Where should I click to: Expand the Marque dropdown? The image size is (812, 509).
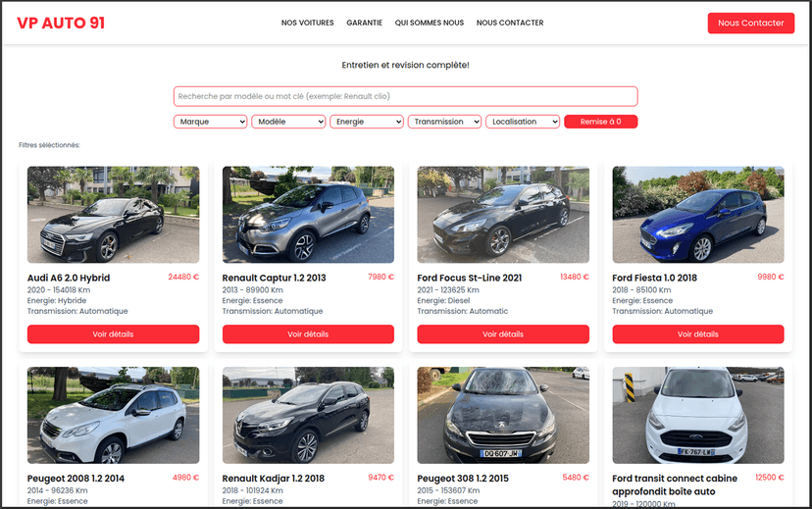pos(211,122)
